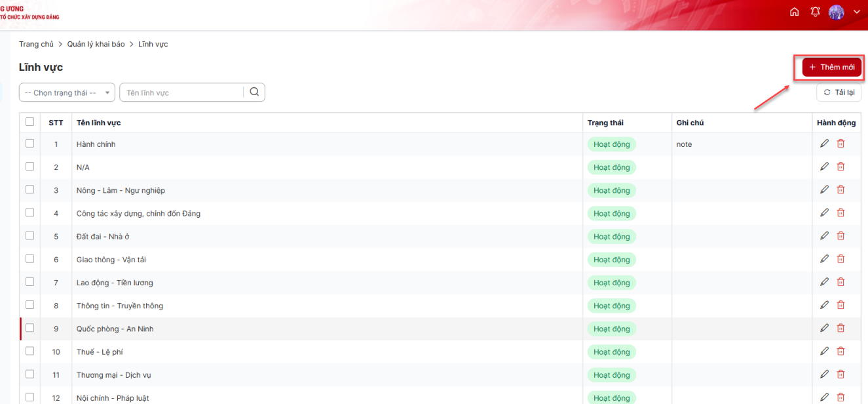Edit the Thuế - Lệ phí row
868x404 pixels.
[x=824, y=351]
